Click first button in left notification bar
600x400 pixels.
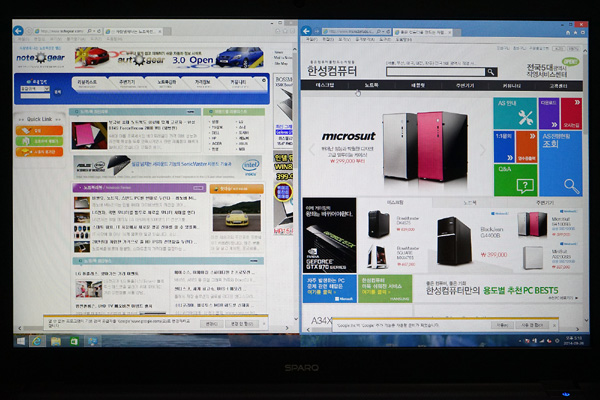click(212, 324)
